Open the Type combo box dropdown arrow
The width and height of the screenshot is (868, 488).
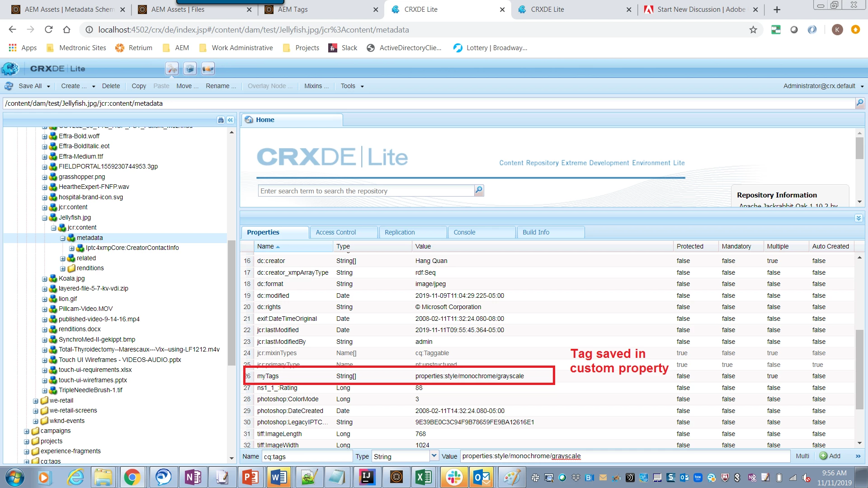point(434,456)
